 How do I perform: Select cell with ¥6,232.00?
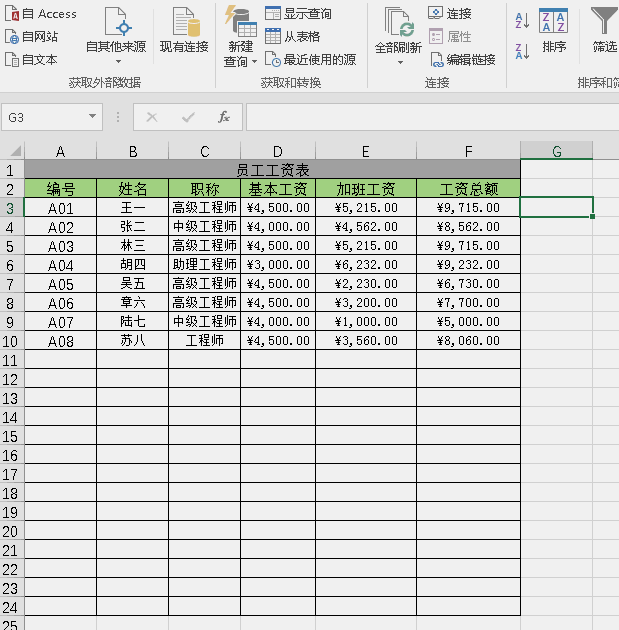(x=366, y=264)
